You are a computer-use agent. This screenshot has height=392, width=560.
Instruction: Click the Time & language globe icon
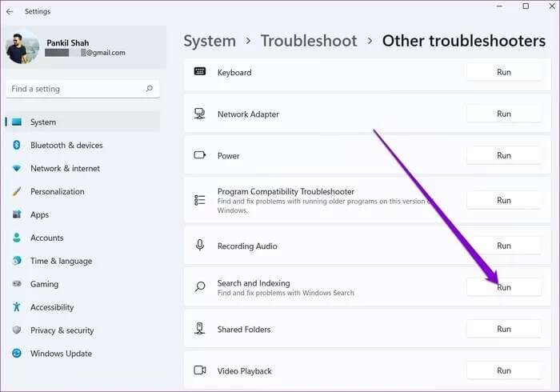[17, 261]
